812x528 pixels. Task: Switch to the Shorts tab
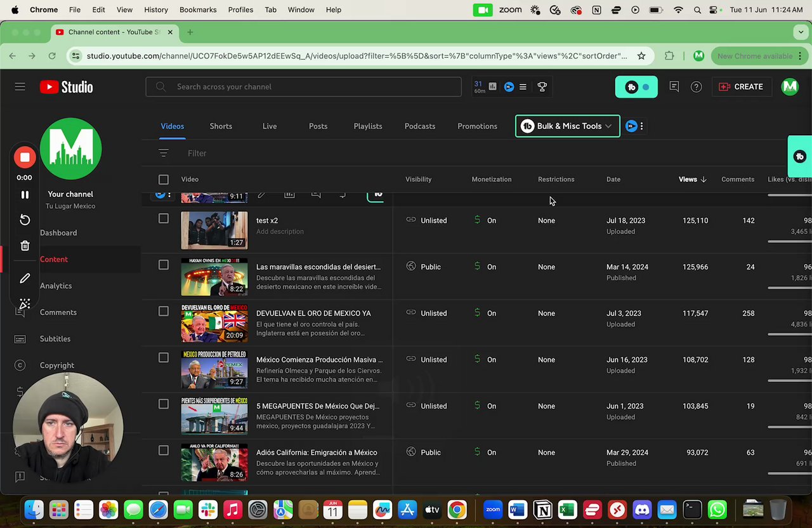click(221, 126)
